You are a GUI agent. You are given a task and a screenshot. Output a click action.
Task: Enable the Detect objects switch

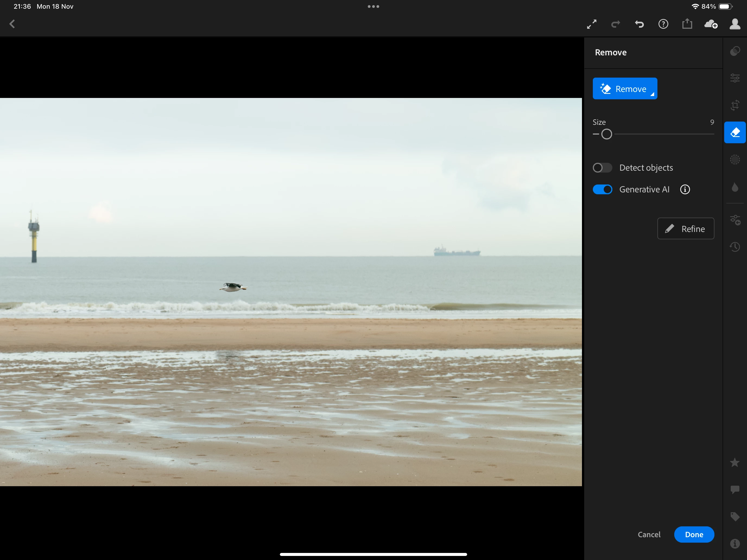[602, 168]
